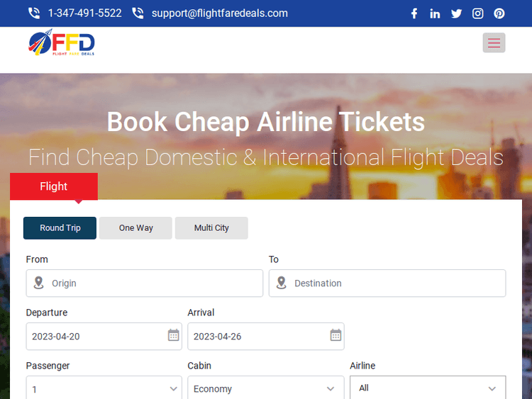Screen dimensions: 532x399
Task: Expand the Passenger dropdown
Action: (104, 388)
